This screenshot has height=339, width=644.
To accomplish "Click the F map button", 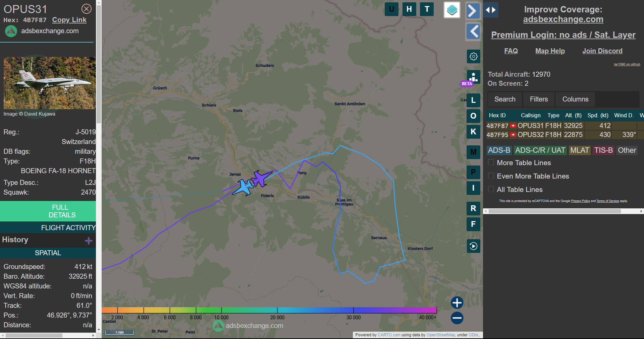I will [x=473, y=224].
